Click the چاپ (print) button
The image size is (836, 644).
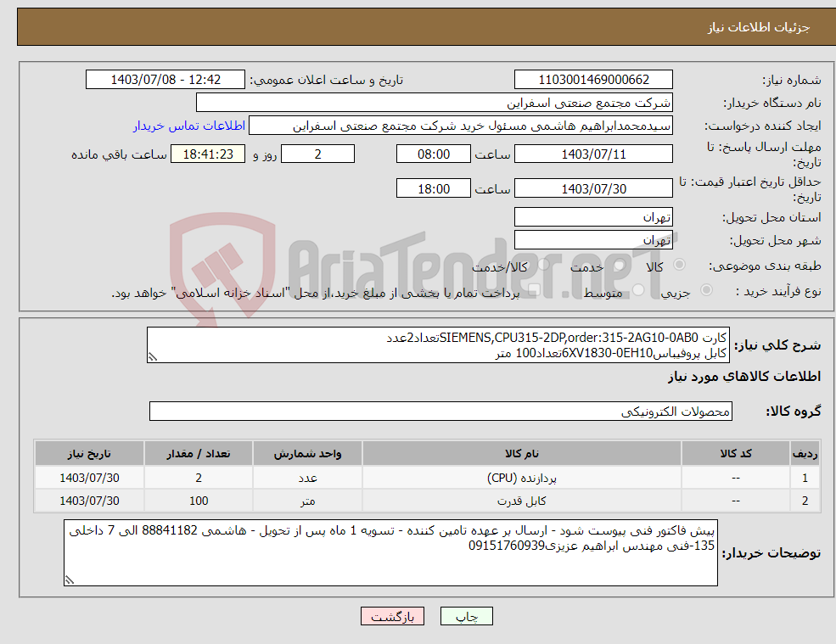tap(467, 616)
